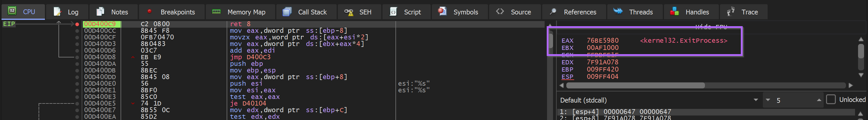868x120 pixels.
Task: Check the Unlocked checkbox
Action: click(x=831, y=100)
